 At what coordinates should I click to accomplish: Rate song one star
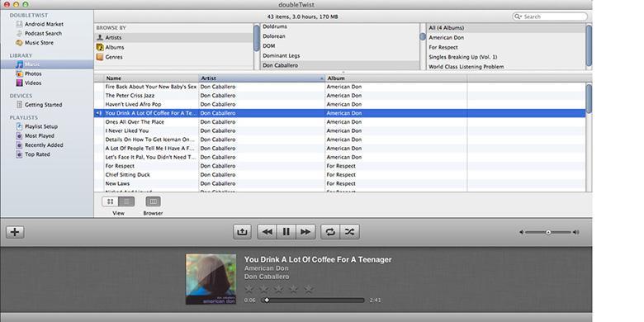point(249,289)
